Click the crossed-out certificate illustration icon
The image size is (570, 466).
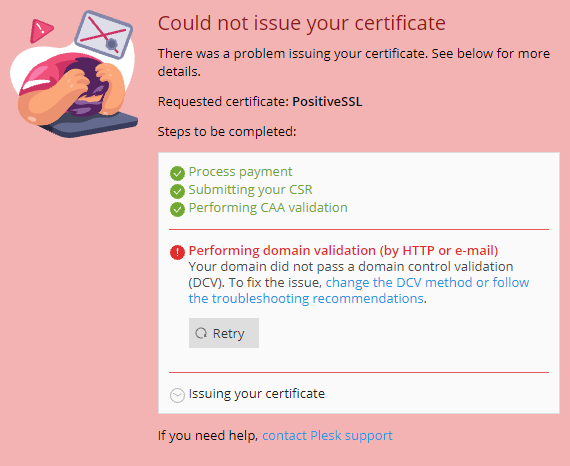(x=104, y=35)
